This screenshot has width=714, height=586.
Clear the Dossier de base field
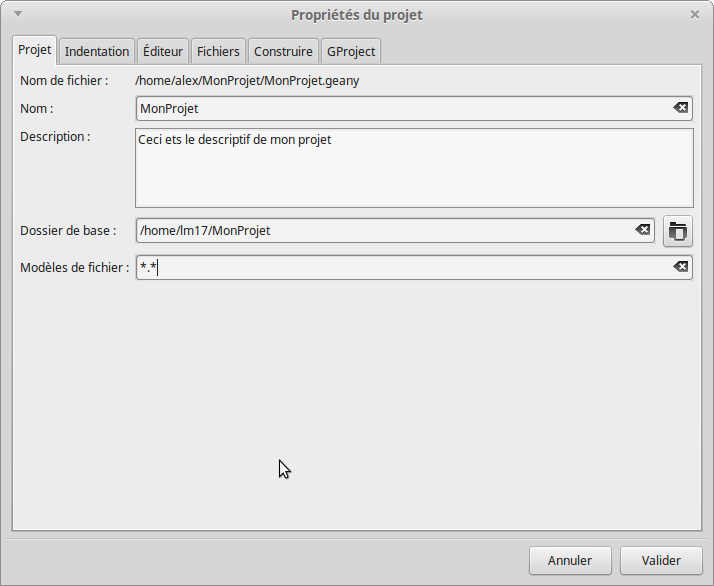pyautogui.click(x=643, y=230)
